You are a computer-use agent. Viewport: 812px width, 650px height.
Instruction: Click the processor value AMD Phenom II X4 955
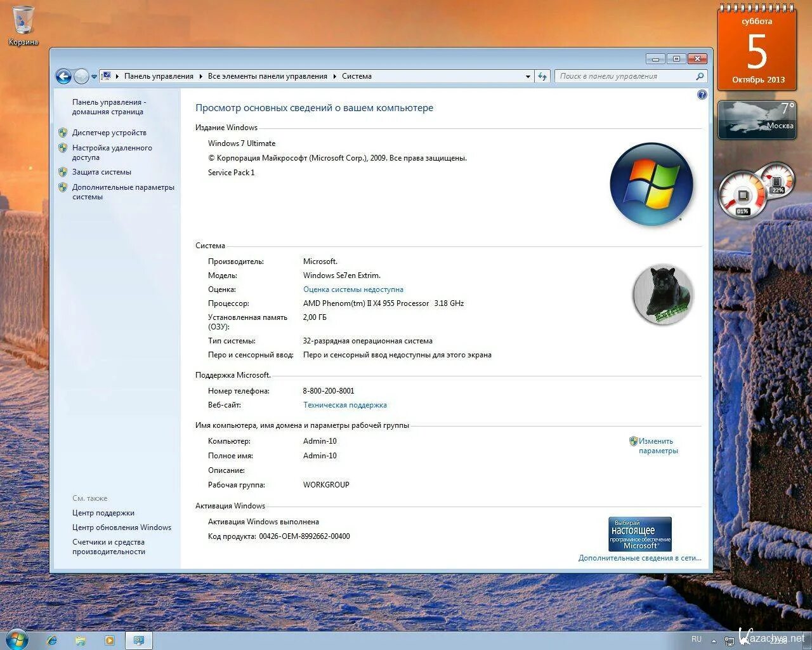click(x=383, y=303)
